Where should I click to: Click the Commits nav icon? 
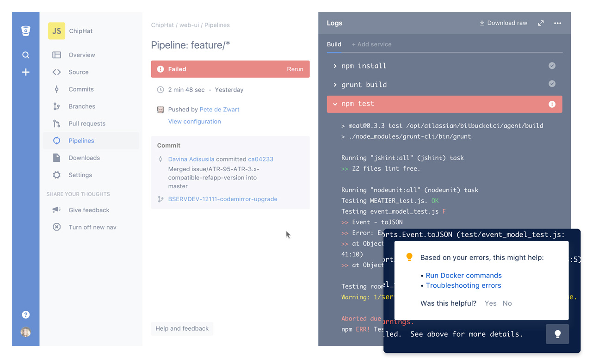coord(56,89)
